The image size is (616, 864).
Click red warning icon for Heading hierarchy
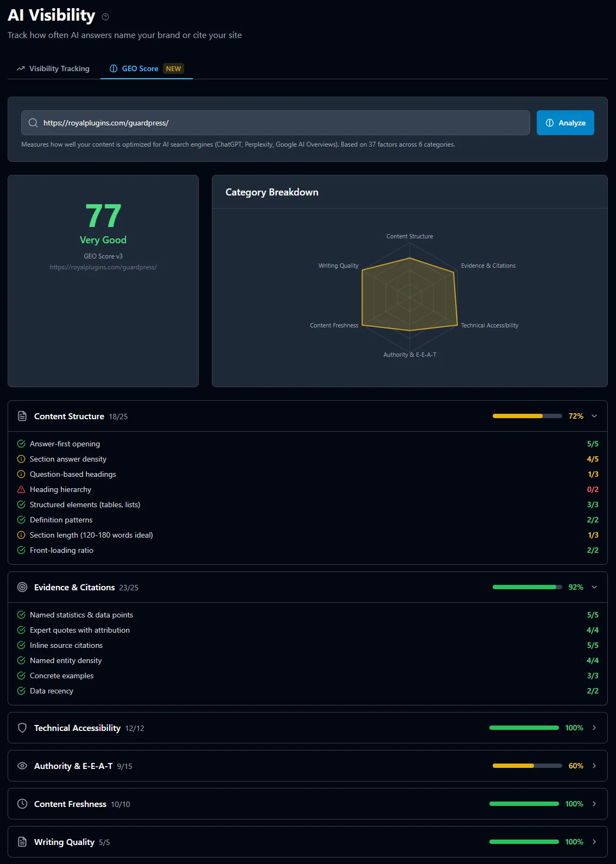click(21, 489)
